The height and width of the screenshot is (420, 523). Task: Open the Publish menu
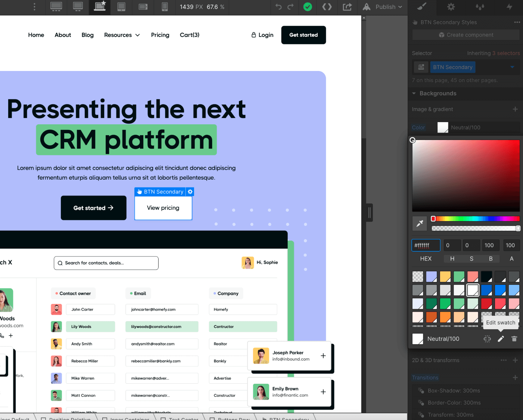pos(387,7)
